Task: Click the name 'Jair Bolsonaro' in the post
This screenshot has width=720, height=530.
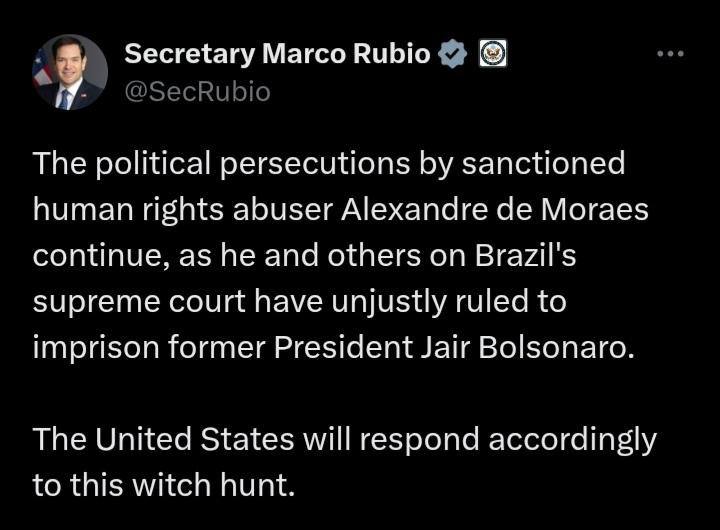Action: pyautogui.click(x=528, y=347)
